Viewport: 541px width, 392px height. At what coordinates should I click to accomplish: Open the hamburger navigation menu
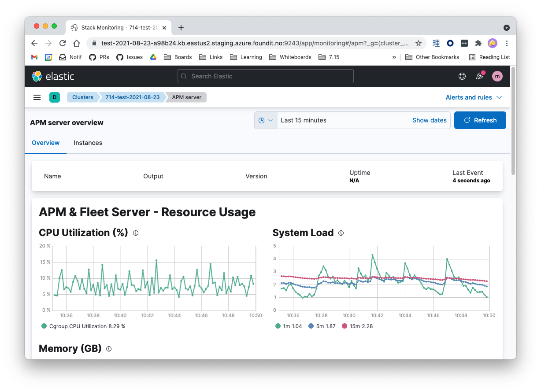(x=37, y=97)
